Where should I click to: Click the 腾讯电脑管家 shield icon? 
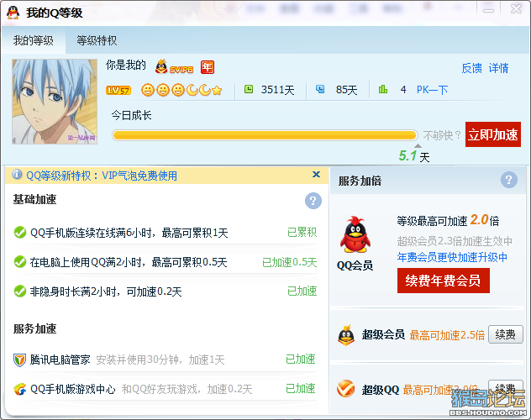pos(19,360)
